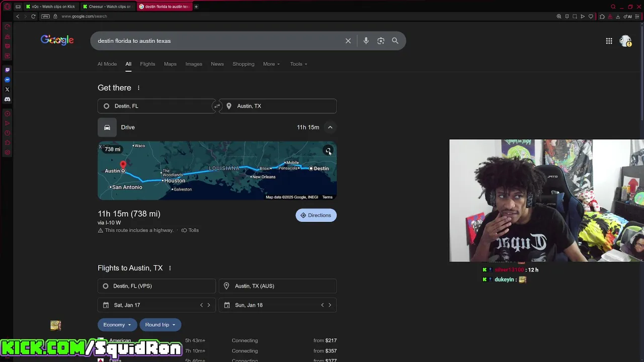
Task: Open flight listing priced from $217
Action: [217, 340]
